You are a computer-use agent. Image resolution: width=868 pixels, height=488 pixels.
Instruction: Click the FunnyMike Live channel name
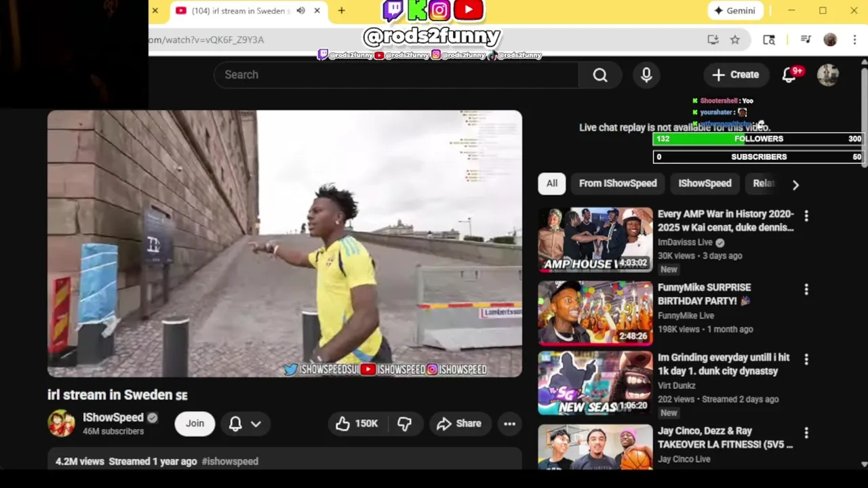point(686,316)
